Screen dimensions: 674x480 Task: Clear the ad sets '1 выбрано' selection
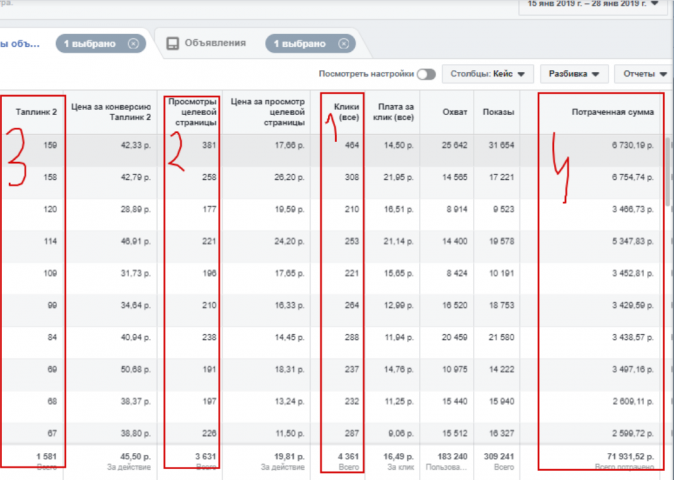(x=133, y=44)
